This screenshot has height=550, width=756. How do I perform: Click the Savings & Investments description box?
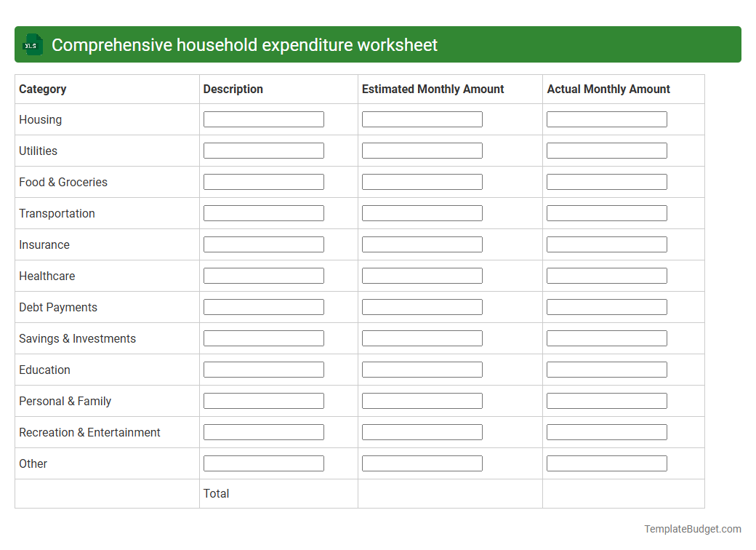263,338
